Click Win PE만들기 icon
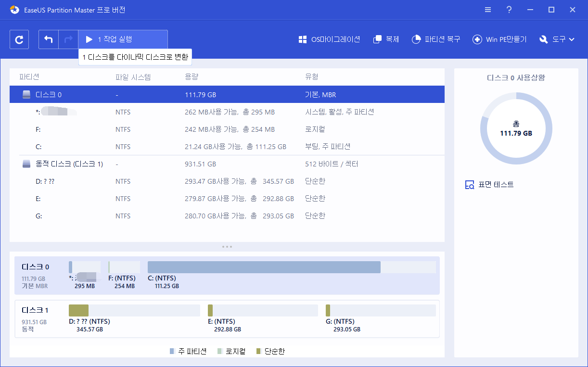 pyautogui.click(x=499, y=39)
